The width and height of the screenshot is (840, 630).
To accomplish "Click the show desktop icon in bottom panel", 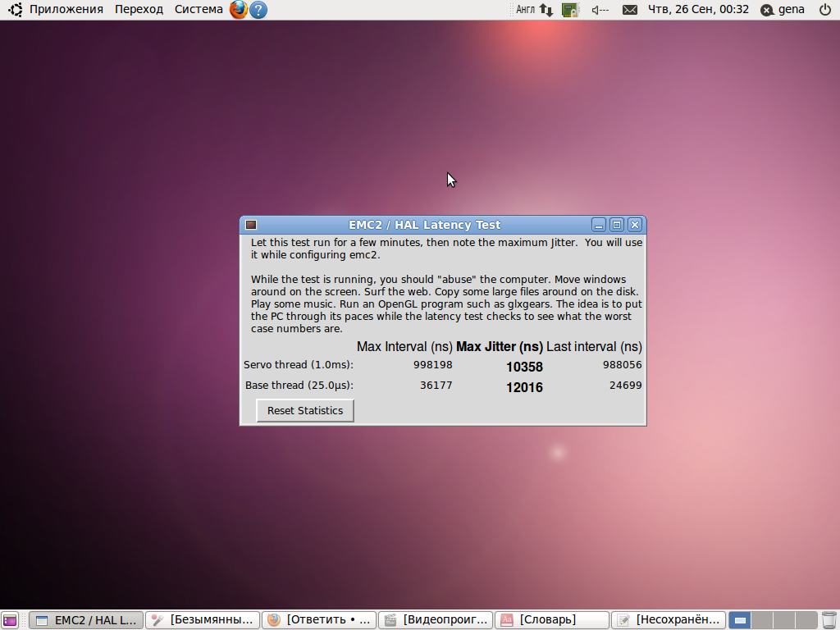I will [10, 620].
